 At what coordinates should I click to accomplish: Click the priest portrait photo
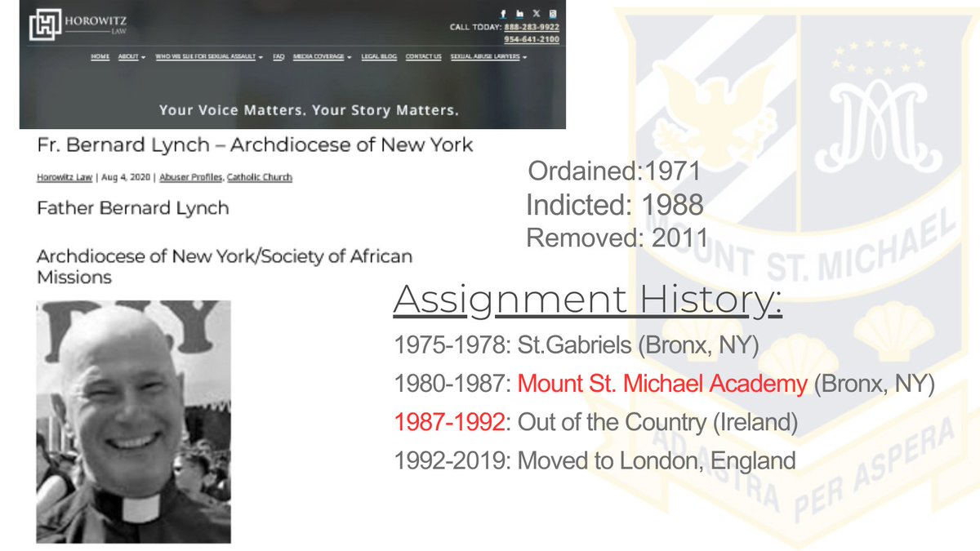coord(134,421)
